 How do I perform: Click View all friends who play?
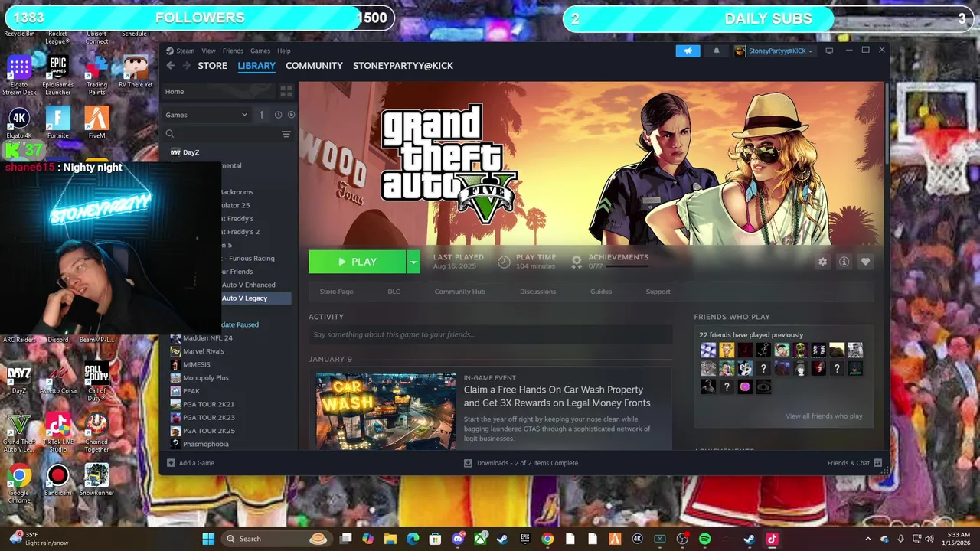(824, 416)
